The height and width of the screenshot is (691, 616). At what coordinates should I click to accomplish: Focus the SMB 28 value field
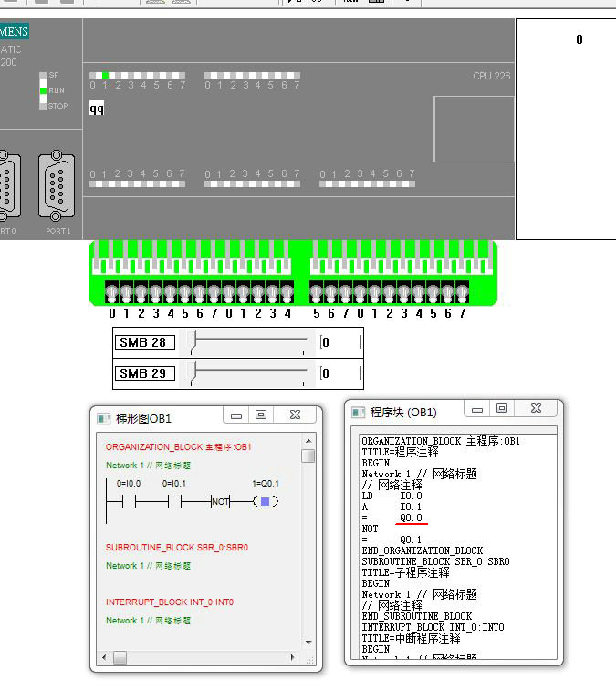pos(339,342)
